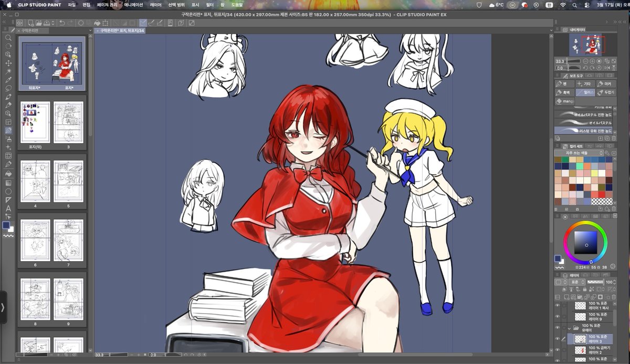Open the save options arrow in command bar
This screenshot has width=630, height=364.
tap(53, 23)
